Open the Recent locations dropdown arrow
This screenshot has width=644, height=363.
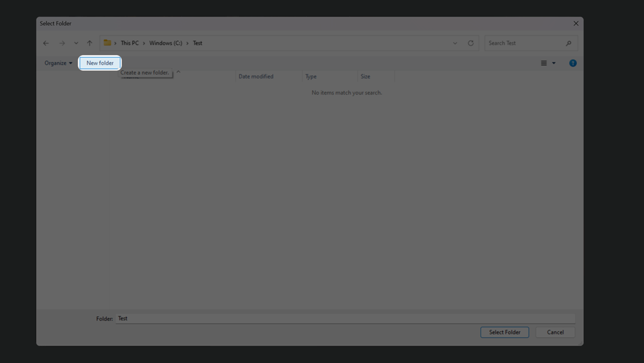[76, 43]
